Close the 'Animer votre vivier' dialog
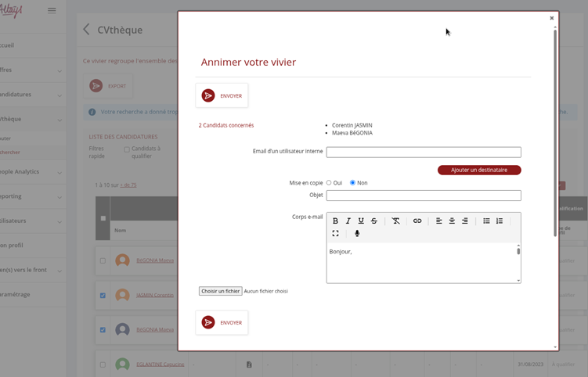Screen dimensions: 588x377 pos(551,18)
